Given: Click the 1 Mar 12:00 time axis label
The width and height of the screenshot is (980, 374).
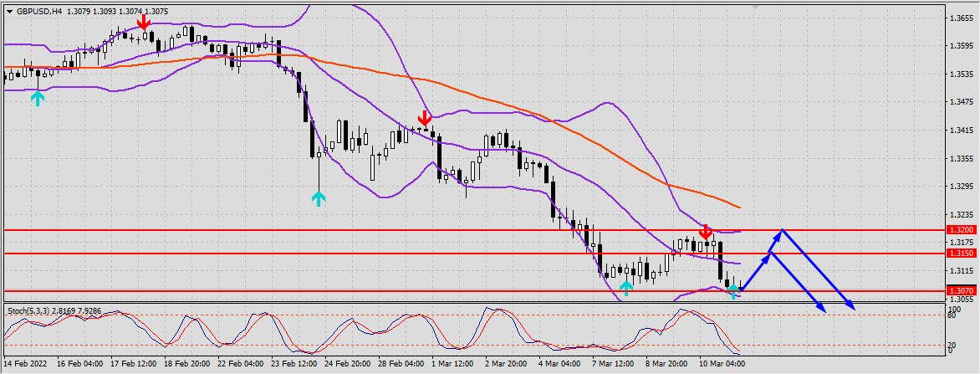Looking at the screenshot, I should click(452, 365).
